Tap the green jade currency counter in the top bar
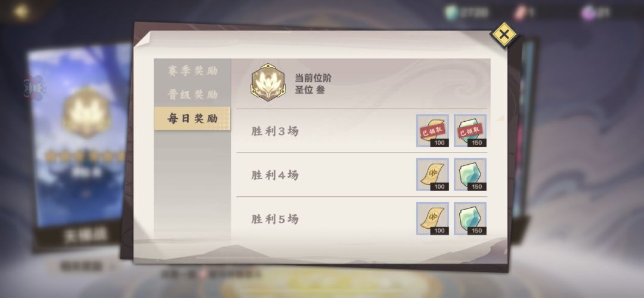The height and width of the screenshot is (298, 644). tap(467, 13)
